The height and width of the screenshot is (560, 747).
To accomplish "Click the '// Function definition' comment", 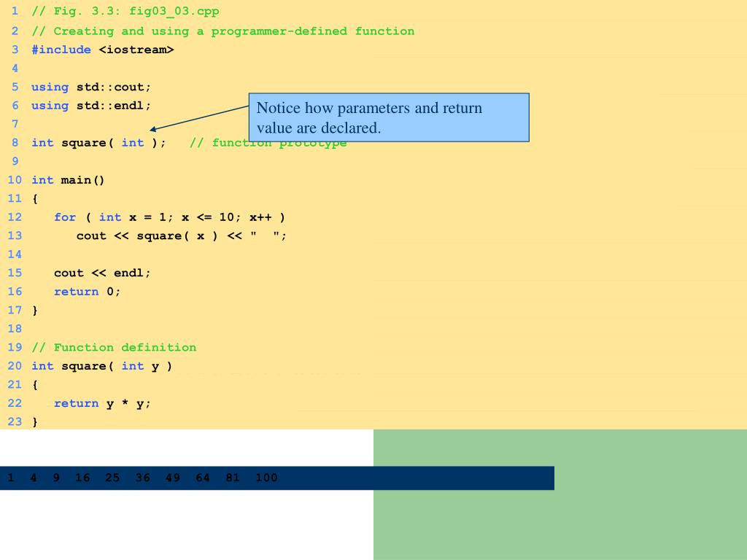I will 114,348.
